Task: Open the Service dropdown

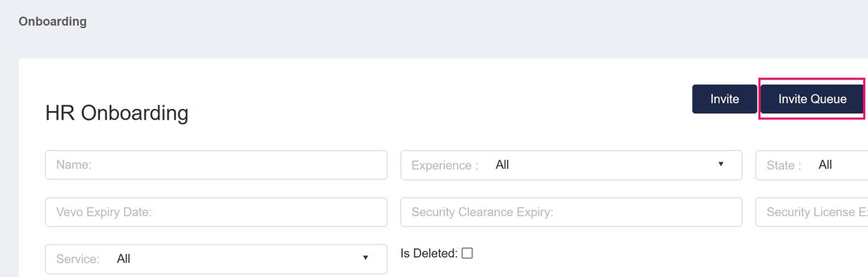Action: [216, 259]
